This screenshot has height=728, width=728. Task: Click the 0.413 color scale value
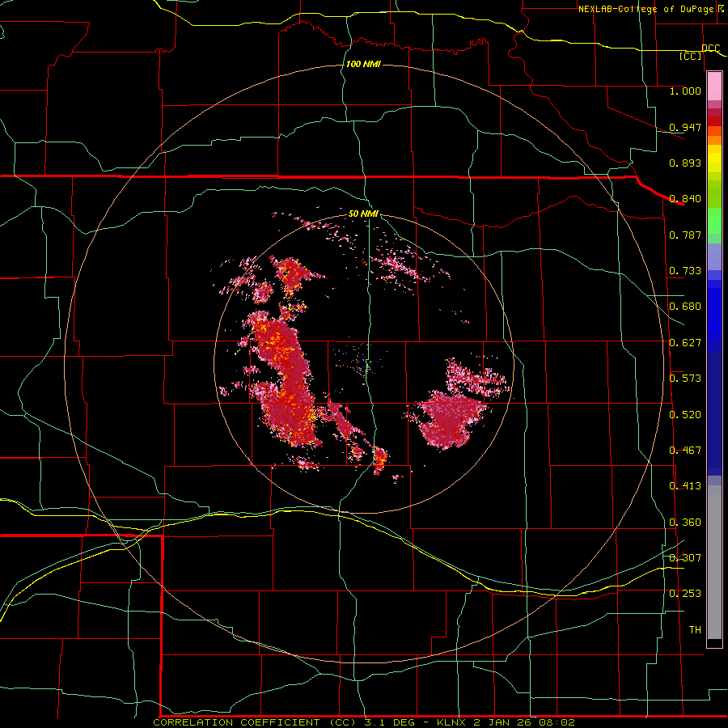pos(685,486)
